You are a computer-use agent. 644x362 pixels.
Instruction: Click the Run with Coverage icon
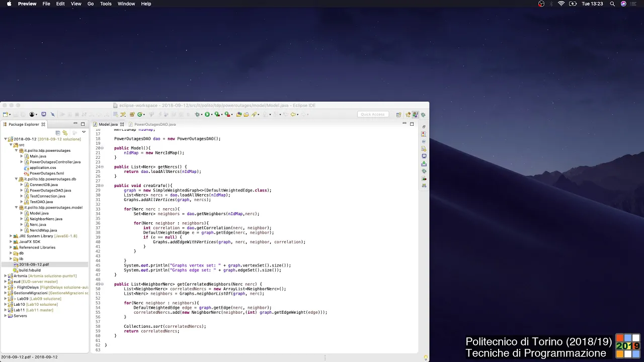(x=217, y=115)
